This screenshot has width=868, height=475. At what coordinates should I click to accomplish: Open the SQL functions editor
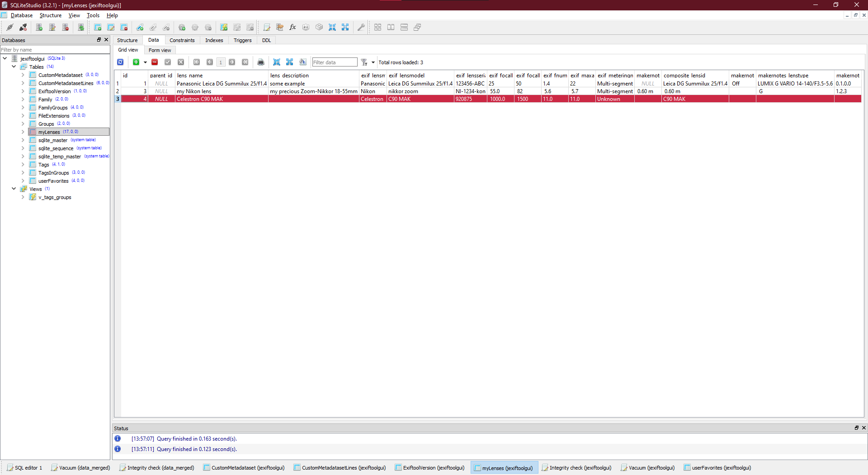point(292,27)
